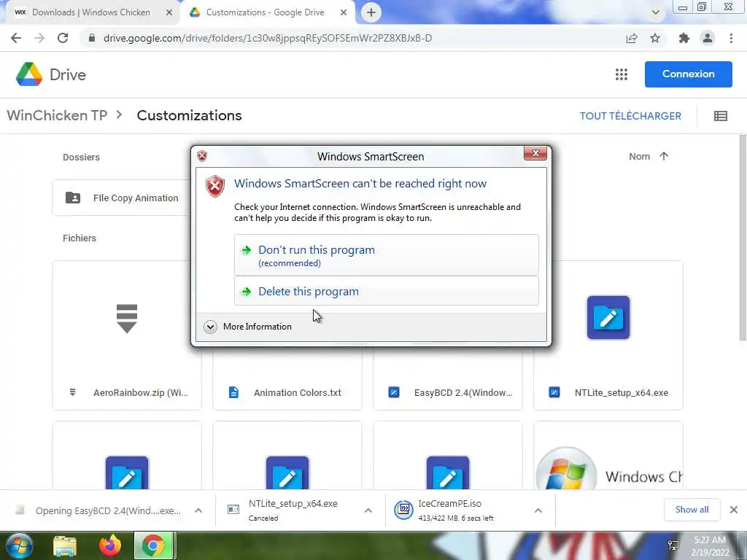Open the EasyBCD 2.4 file label
The width and height of the screenshot is (747, 560).
[x=463, y=392]
